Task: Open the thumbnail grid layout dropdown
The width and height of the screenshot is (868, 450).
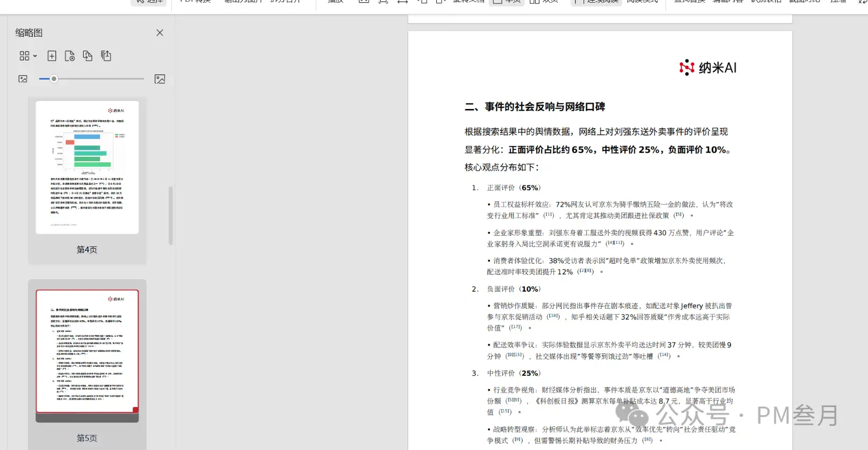Action: point(28,56)
